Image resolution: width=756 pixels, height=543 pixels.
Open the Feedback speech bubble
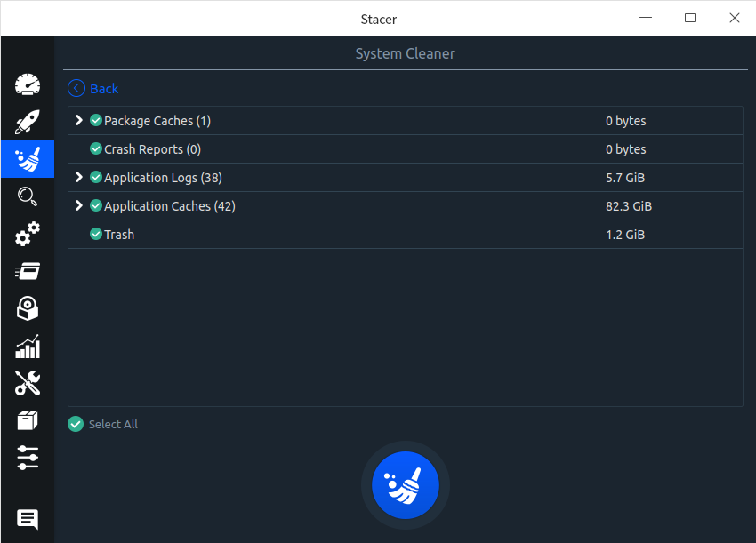28,519
